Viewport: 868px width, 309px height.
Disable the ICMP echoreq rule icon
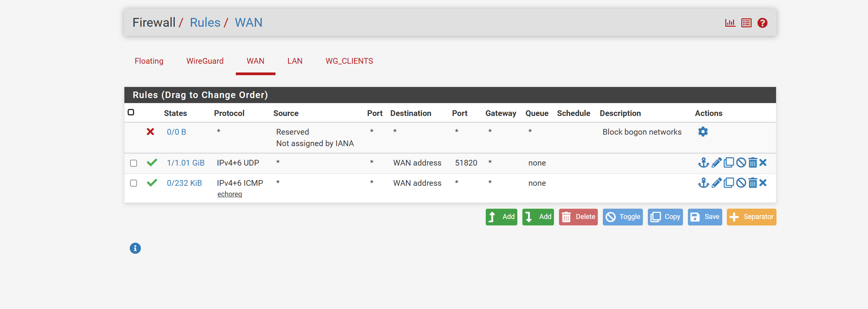pos(741,183)
